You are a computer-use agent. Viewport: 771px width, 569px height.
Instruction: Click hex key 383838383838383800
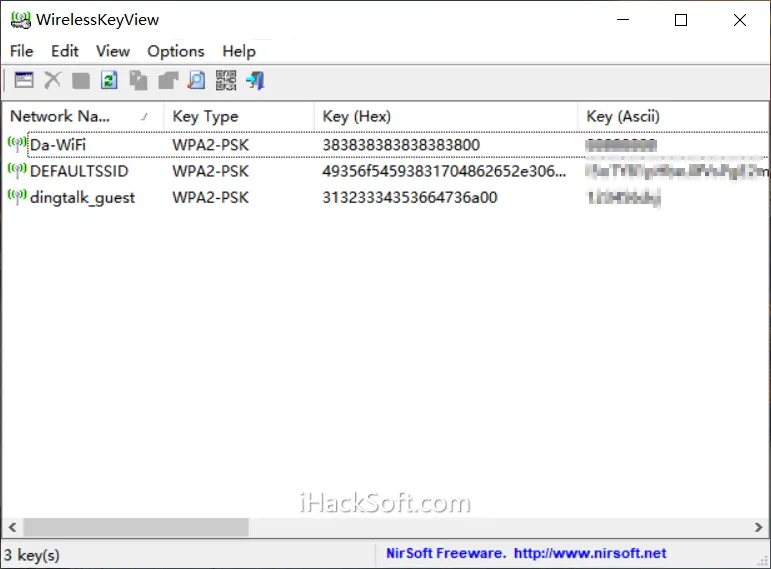click(x=401, y=145)
